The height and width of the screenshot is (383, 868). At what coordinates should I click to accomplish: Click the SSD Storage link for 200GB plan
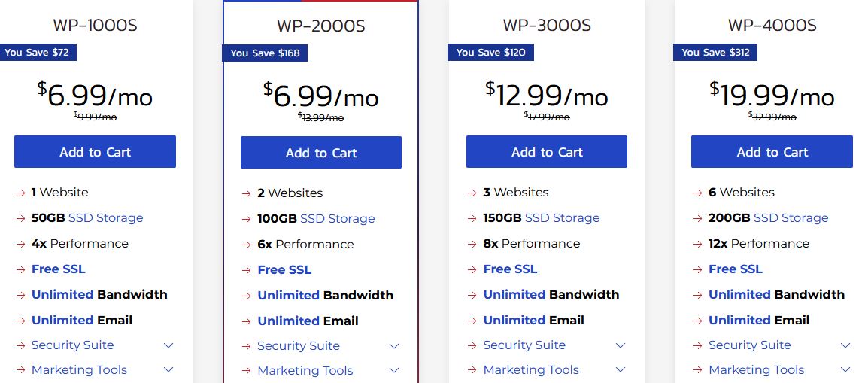(x=791, y=218)
